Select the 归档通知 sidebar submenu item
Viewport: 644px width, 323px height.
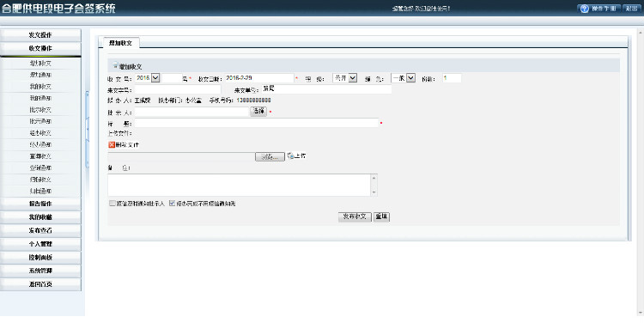click(x=40, y=191)
